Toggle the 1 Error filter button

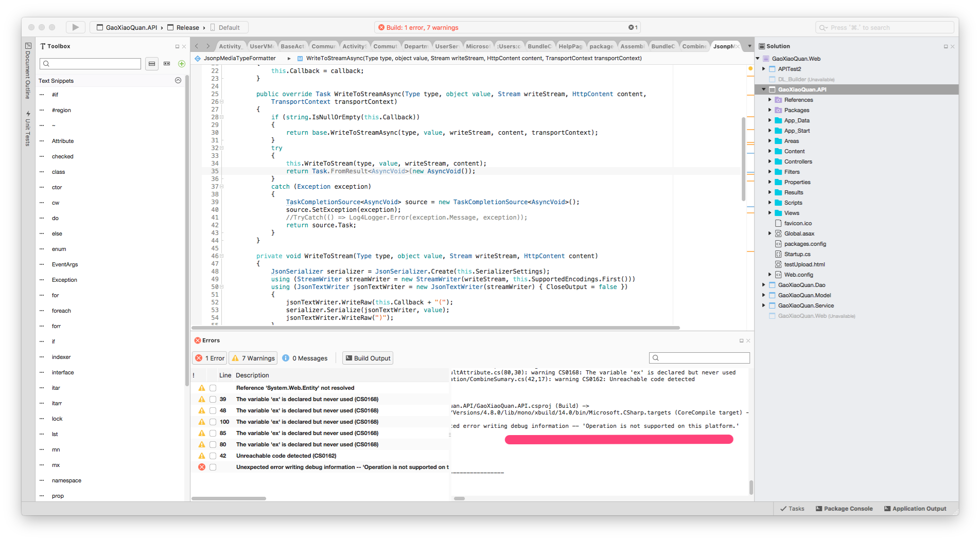click(209, 358)
